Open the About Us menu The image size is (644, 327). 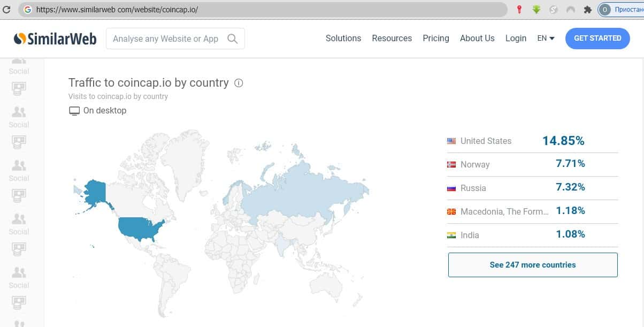point(477,39)
